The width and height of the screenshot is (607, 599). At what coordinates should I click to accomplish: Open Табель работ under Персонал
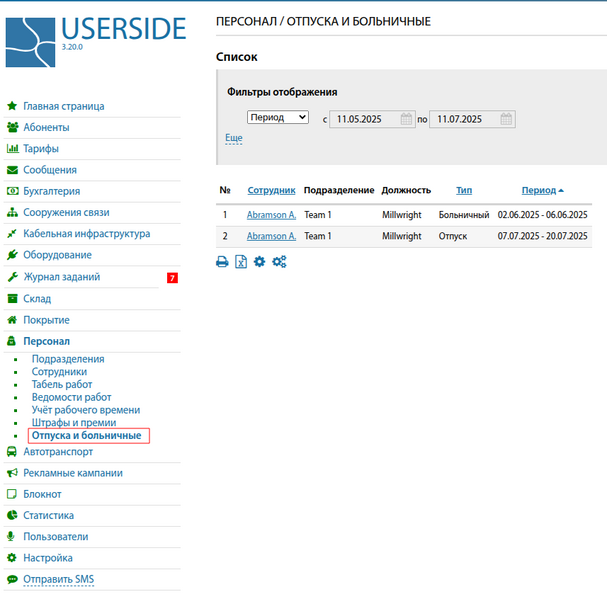point(62,384)
